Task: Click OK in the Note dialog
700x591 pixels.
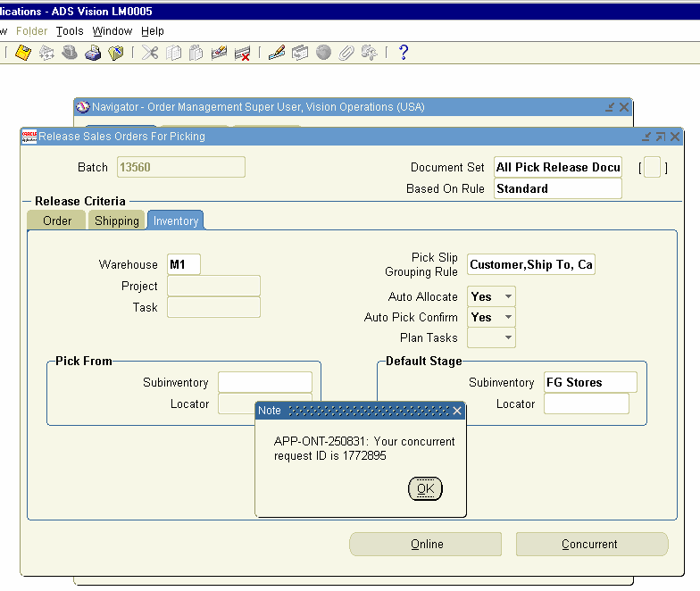Action: (x=425, y=489)
